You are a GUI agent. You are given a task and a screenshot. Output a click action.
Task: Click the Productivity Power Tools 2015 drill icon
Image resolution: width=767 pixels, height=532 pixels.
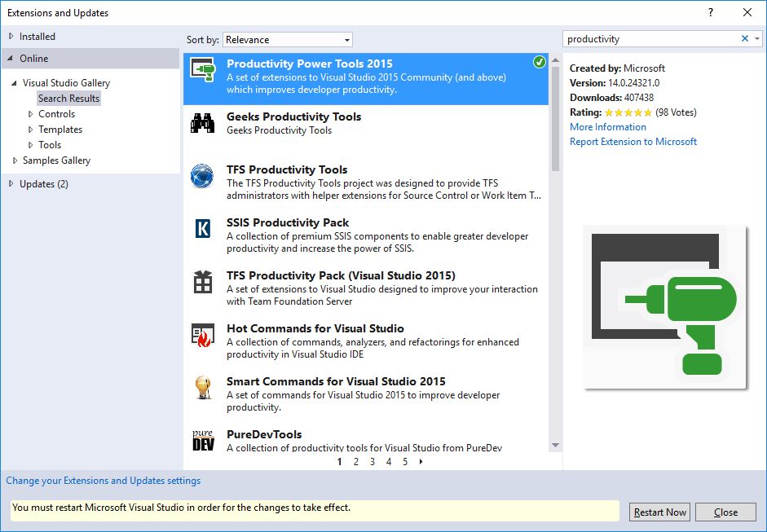[203, 69]
